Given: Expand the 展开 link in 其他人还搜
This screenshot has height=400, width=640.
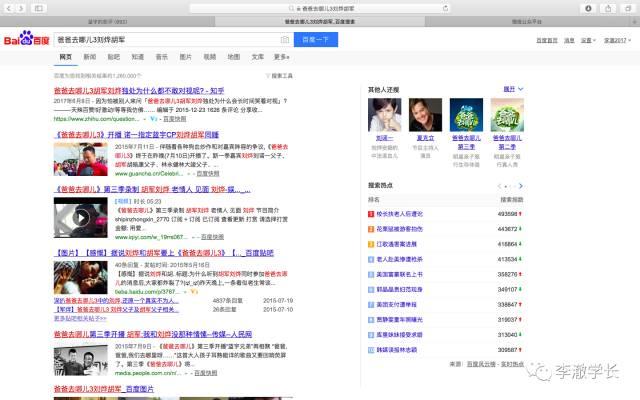Looking at the screenshot, I should pos(513,89).
